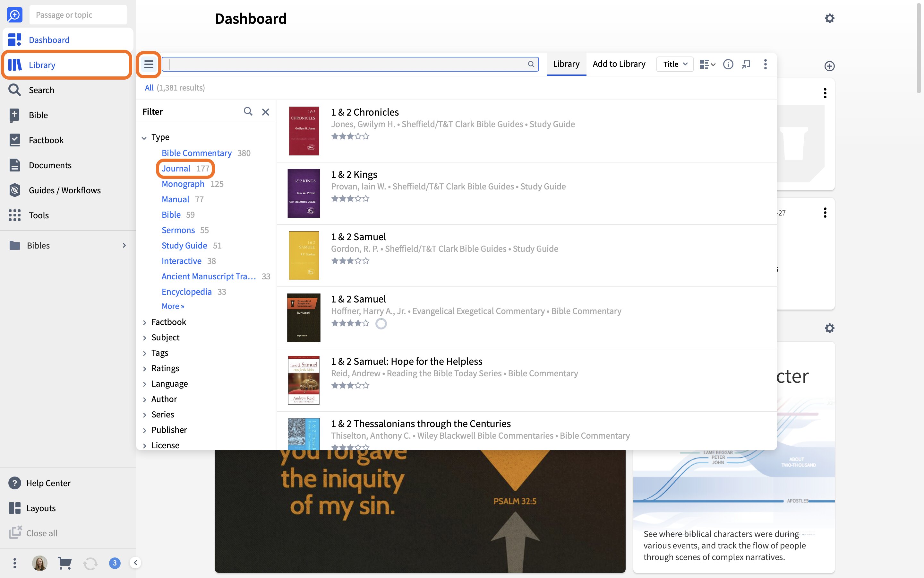Rate 1 & 2 Chronicles five stars

point(366,136)
